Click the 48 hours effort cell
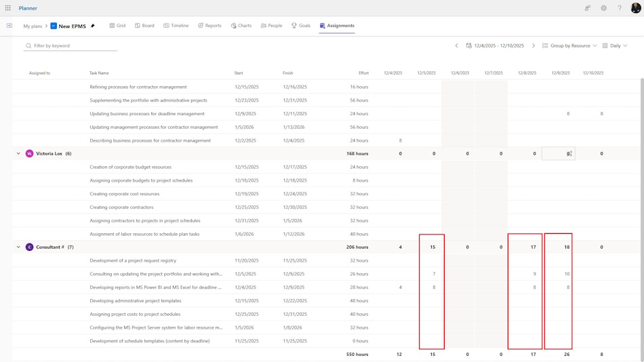The height and width of the screenshot is (362, 644). tap(359, 301)
